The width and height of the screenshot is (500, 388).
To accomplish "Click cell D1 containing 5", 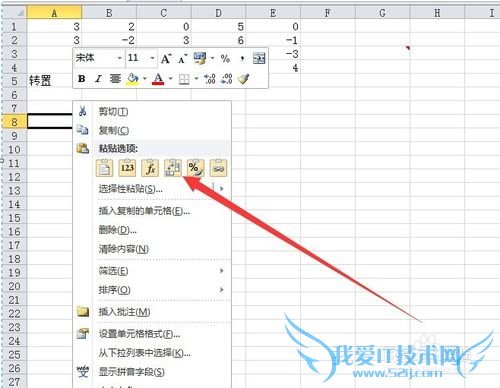I will pyautogui.click(x=218, y=26).
